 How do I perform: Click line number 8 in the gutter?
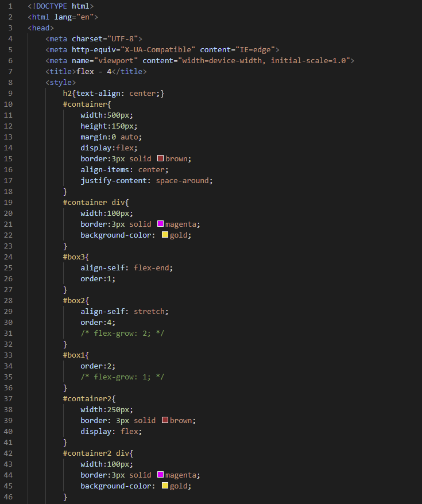[10, 83]
